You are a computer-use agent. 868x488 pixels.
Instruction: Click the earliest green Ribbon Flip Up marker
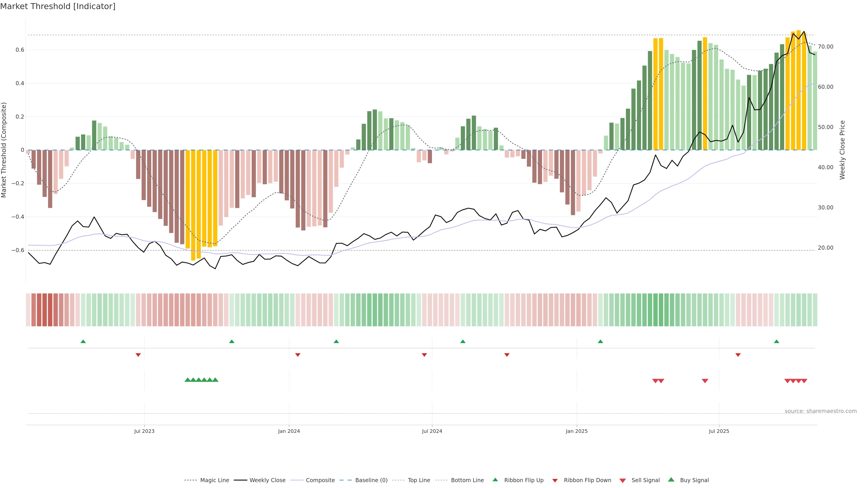pos(83,342)
